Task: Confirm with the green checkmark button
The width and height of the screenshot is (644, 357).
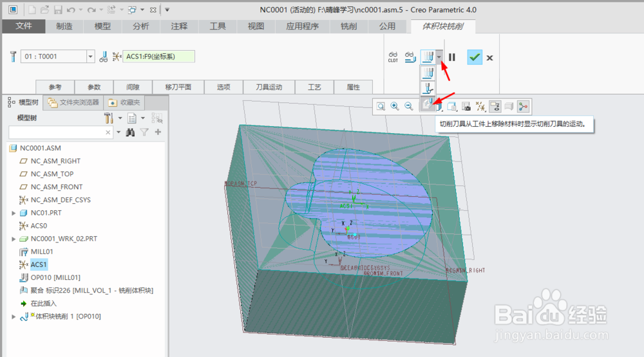Action: click(475, 57)
